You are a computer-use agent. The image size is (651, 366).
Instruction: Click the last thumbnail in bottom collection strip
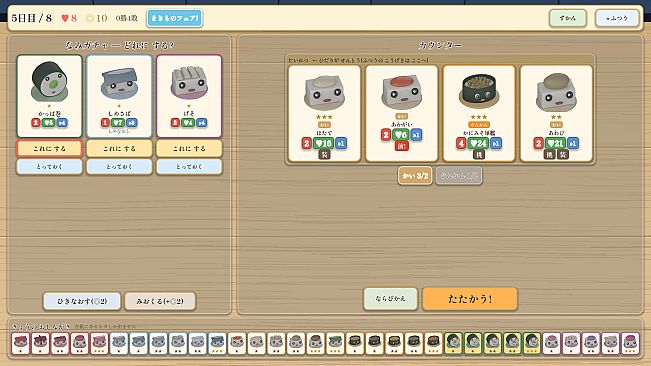coord(630,343)
